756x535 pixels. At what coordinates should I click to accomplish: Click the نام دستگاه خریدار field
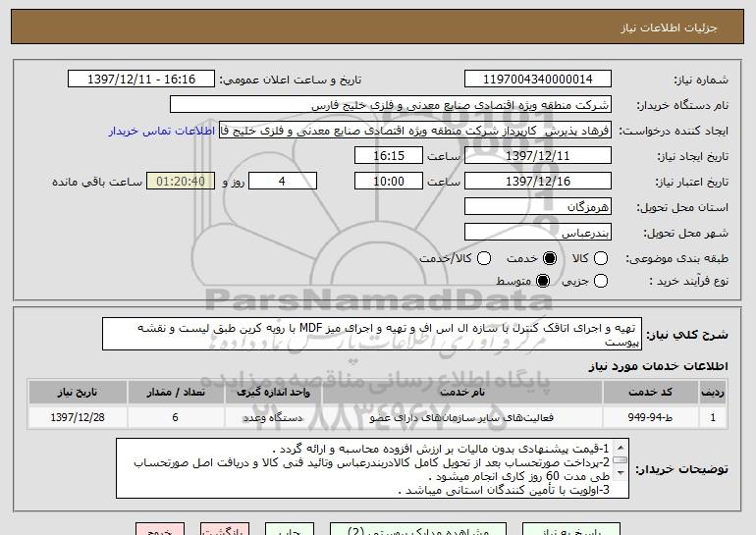(x=391, y=105)
